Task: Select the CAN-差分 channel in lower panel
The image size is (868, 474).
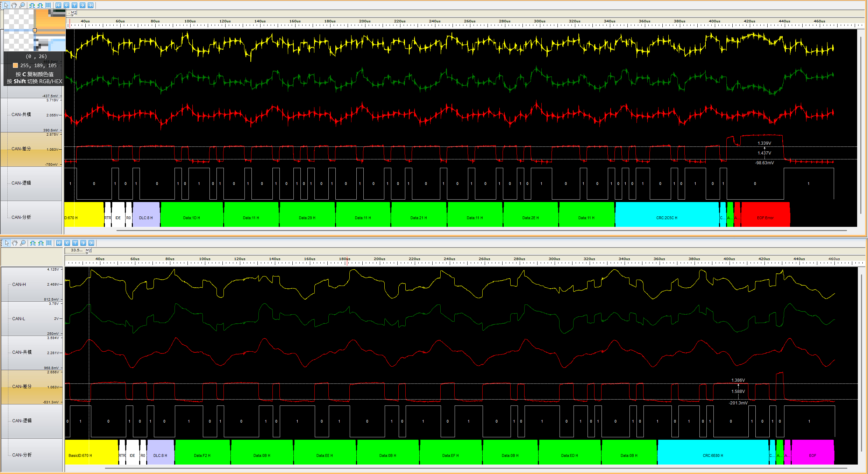Action: click(x=22, y=386)
